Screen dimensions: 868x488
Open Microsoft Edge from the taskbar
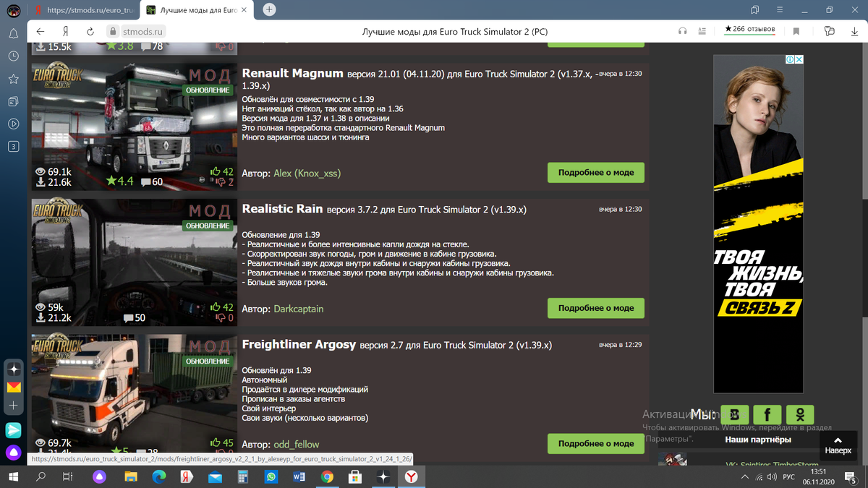coord(158,477)
